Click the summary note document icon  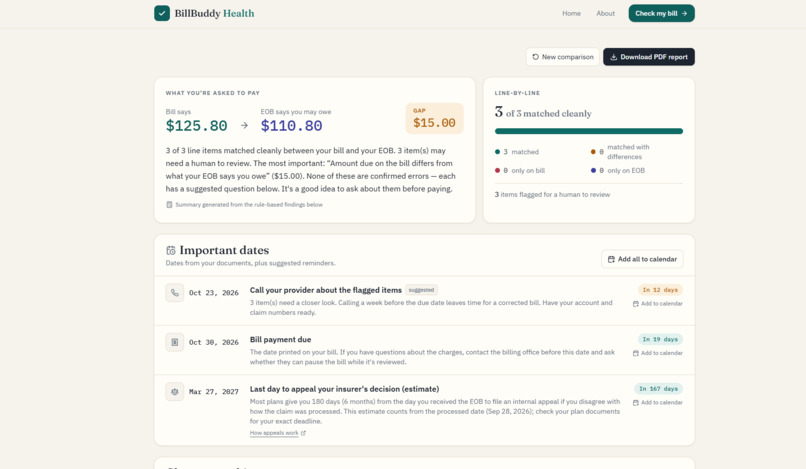[169, 205]
